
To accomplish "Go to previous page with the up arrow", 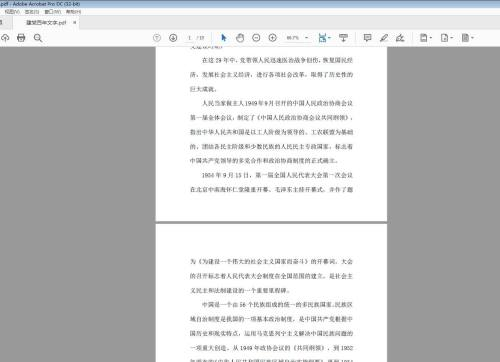I will click(157, 38).
